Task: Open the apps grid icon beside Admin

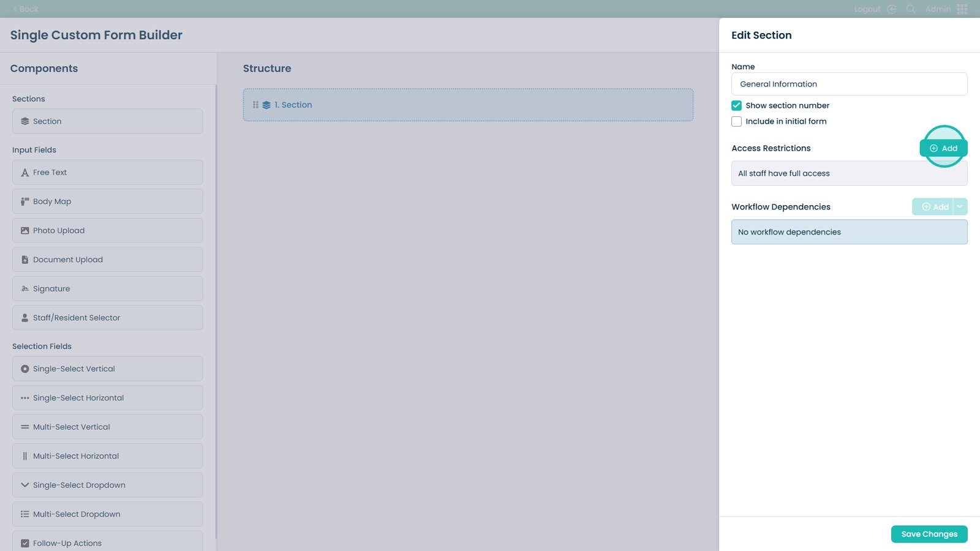Action: point(962,9)
